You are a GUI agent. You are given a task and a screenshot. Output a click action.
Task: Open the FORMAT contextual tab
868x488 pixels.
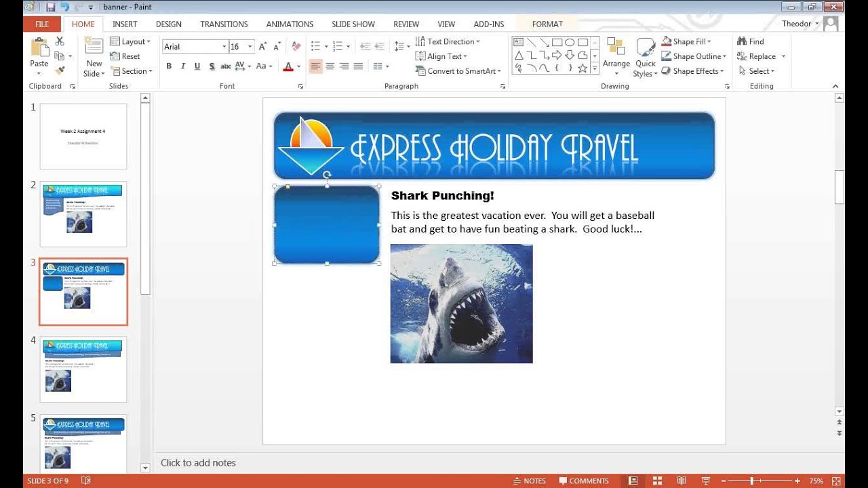(x=547, y=24)
